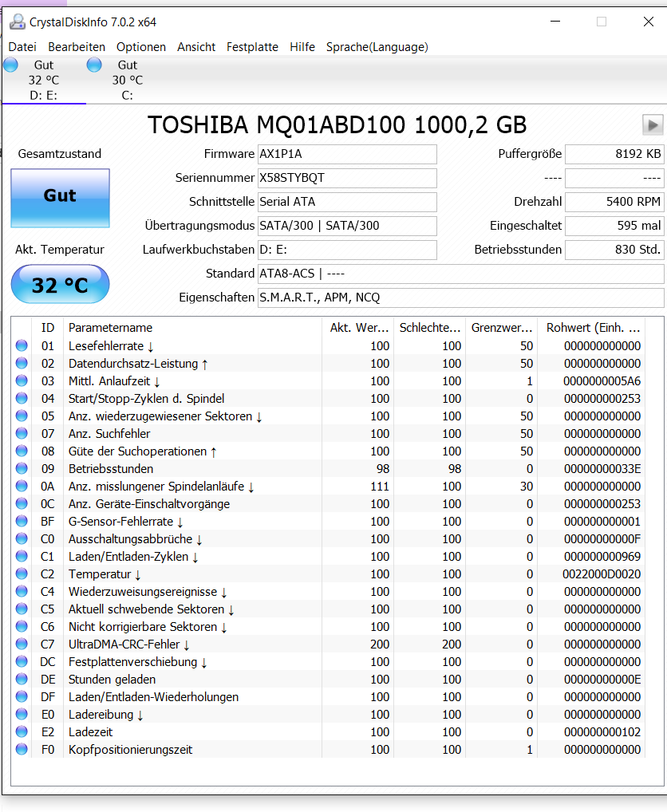667x812 pixels.
Task: Click status icon for Lesefehlerrate row
Action: pyautogui.click(x=22, y=345)
